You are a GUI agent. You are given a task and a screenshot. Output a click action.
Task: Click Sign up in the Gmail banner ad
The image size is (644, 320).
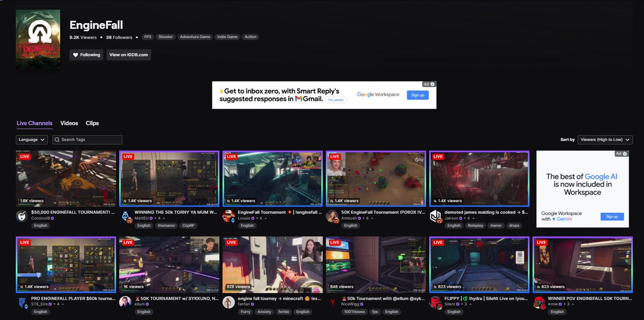pyautogui.click(x=418, y=95)
